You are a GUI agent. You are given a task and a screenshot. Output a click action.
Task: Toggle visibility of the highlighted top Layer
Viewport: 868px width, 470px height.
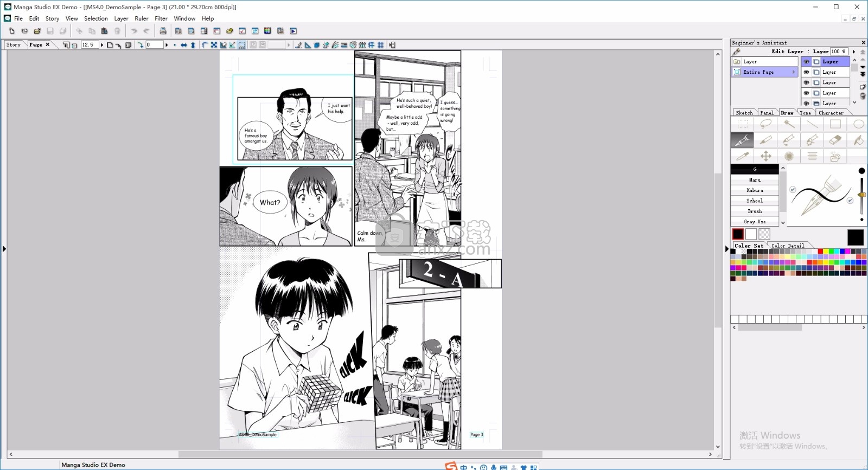(x=806, y=62)
